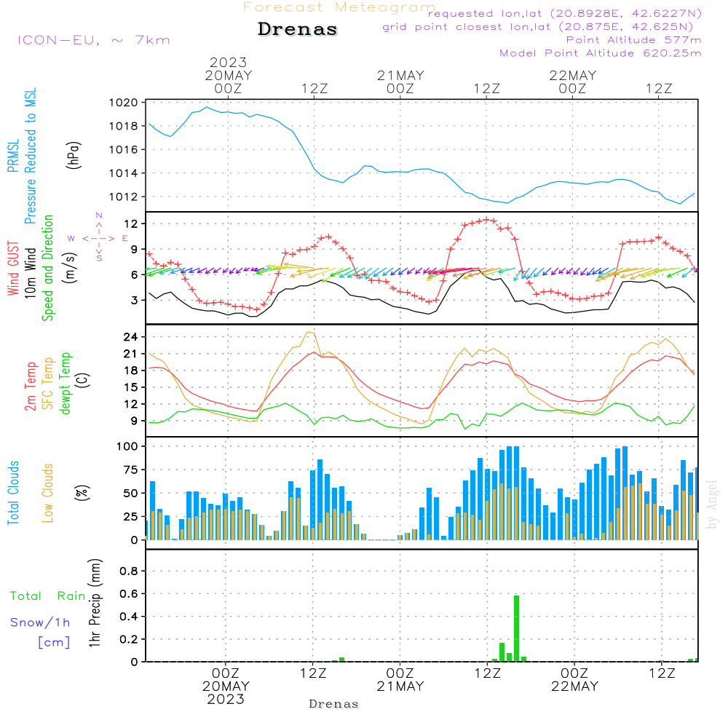Click the red '2m Temp' label

(30, 387)
